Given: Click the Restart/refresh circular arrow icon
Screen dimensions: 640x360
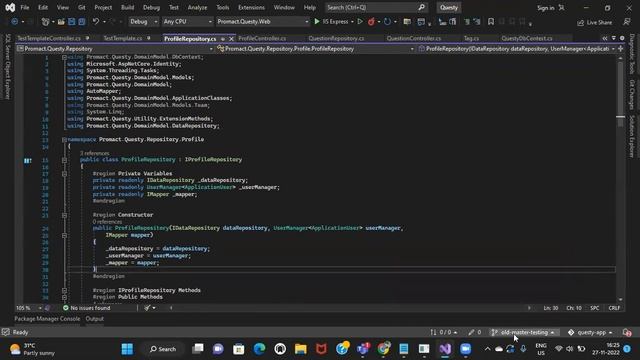Looking at the screenshot, I should pos(387,22).
